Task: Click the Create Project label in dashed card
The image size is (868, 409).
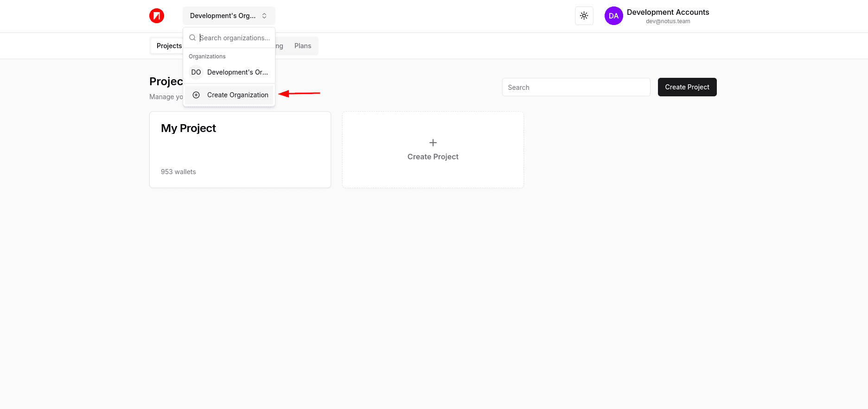Action: coord(433,157)
